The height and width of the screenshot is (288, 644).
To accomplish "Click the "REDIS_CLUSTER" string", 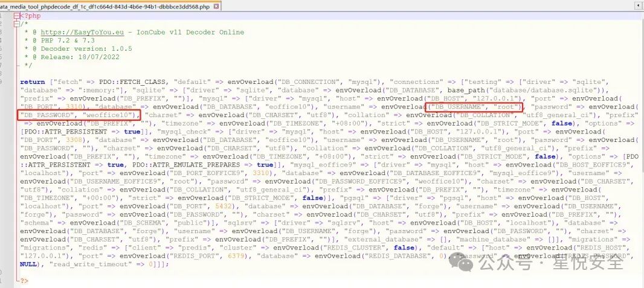I will point(355,248).
